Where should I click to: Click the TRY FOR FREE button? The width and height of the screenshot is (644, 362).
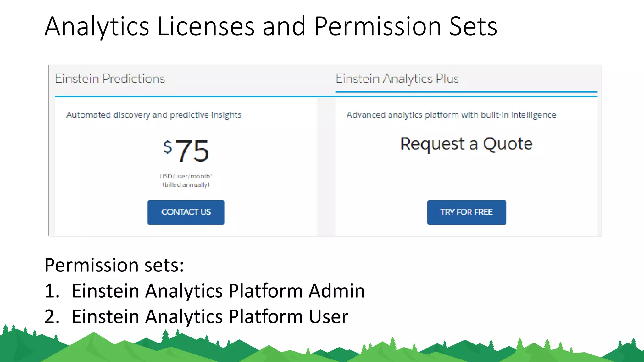coord(467,212)
